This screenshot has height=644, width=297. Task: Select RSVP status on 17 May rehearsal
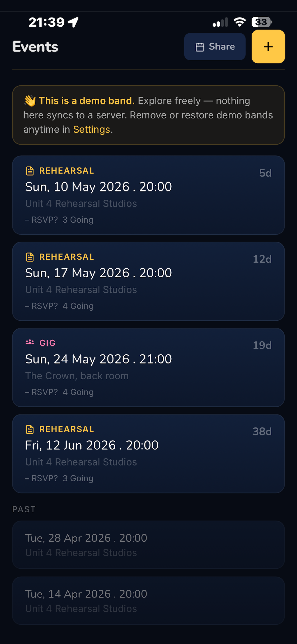coord(41,306)
